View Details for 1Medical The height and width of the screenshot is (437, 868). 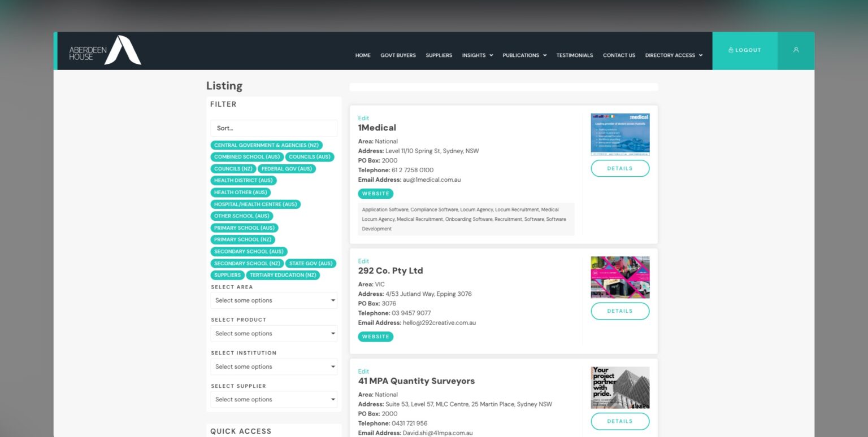pyautogui.click(x=620, y=168)
